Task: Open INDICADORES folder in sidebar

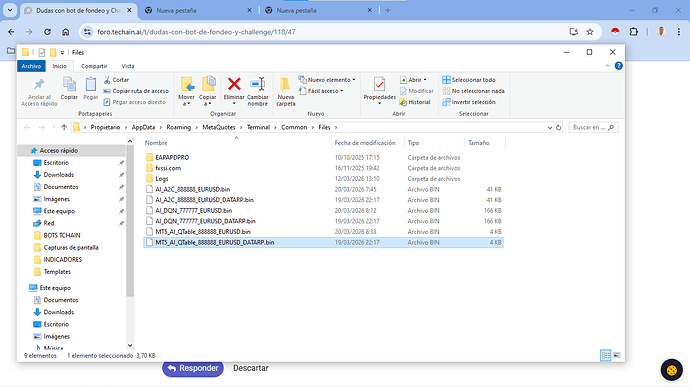Action: pyautogui.click(x=63, y=260)
